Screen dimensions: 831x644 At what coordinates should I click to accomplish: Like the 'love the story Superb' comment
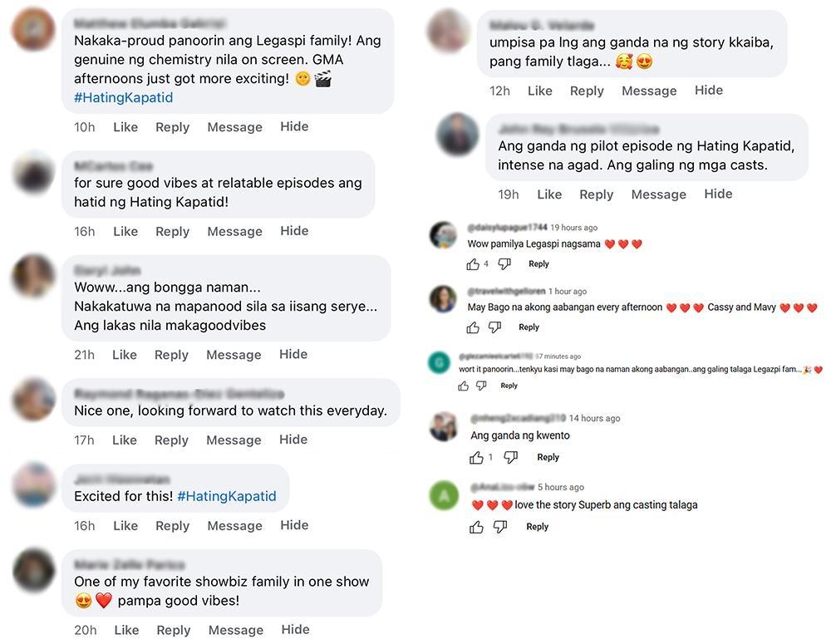(476, 527)
